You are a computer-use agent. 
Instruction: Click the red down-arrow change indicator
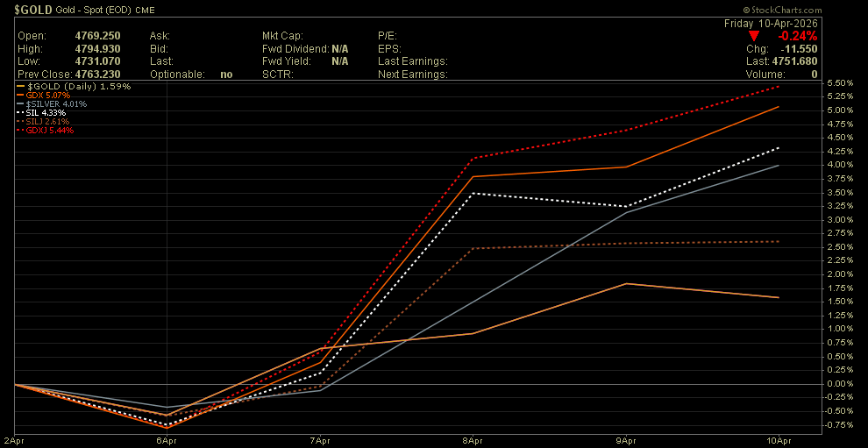[753, 36]
